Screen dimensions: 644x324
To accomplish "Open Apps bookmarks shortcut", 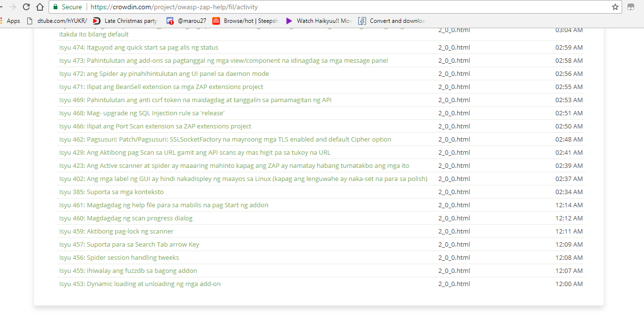I will pos(10,21).
